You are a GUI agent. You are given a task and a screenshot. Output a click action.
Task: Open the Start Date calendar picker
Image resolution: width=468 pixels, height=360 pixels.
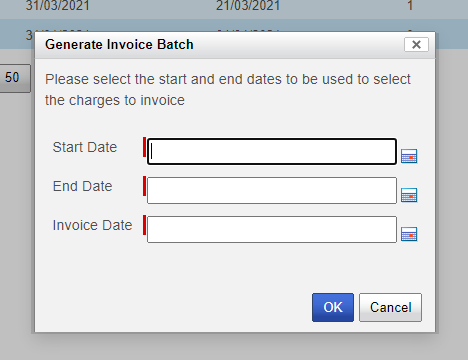pyautogui.click(x=409, y=156)
